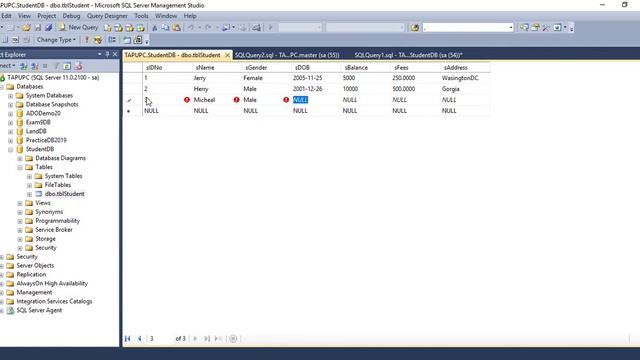Click the Copy icon in toolbar

point(165,27)
